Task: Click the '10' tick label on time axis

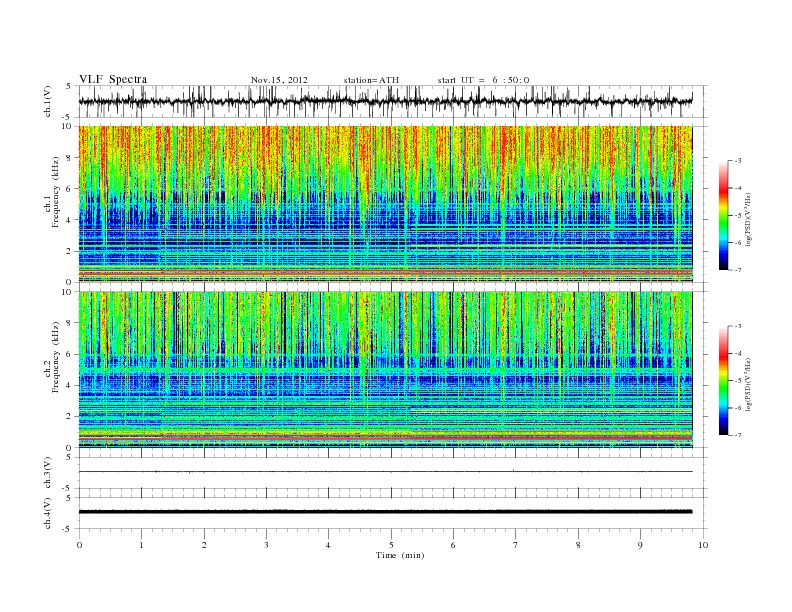Action: point(703,545)
